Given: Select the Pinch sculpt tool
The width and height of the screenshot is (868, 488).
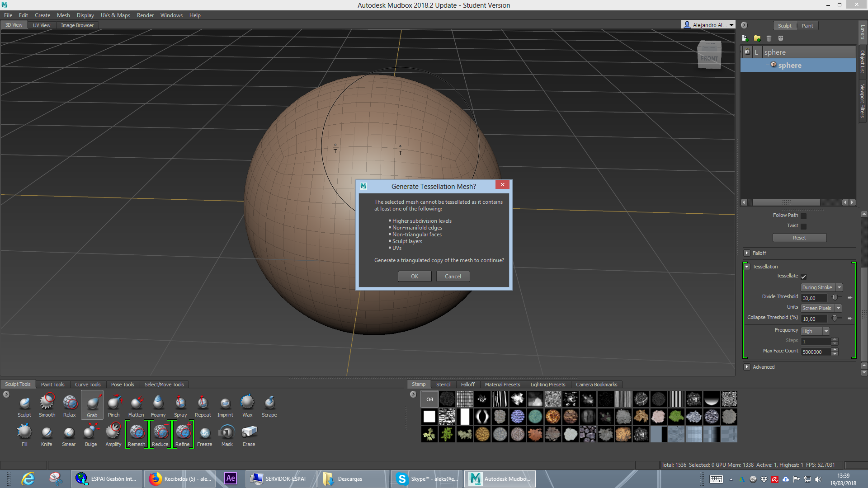Looking at the screenshot, I should click(114, 402).
